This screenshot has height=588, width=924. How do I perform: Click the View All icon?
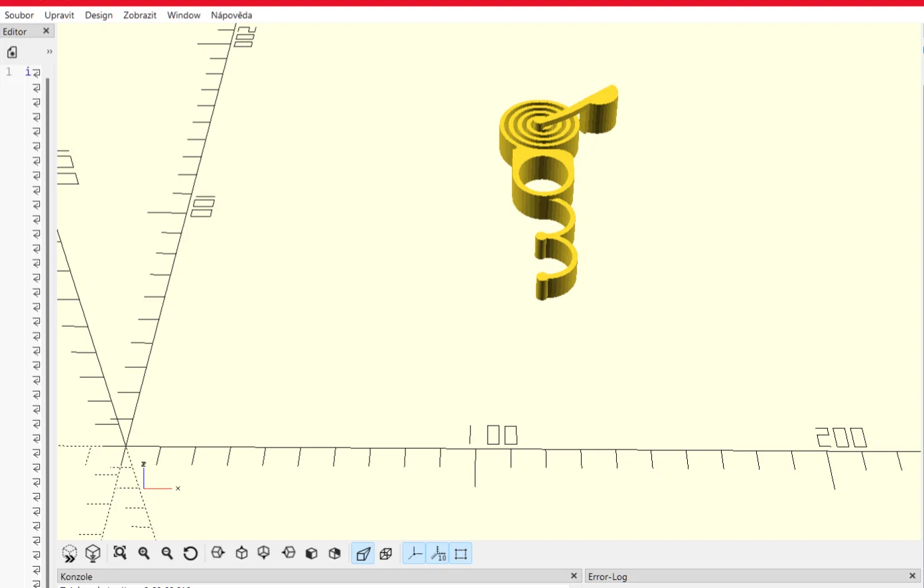[x=120, y=553]
